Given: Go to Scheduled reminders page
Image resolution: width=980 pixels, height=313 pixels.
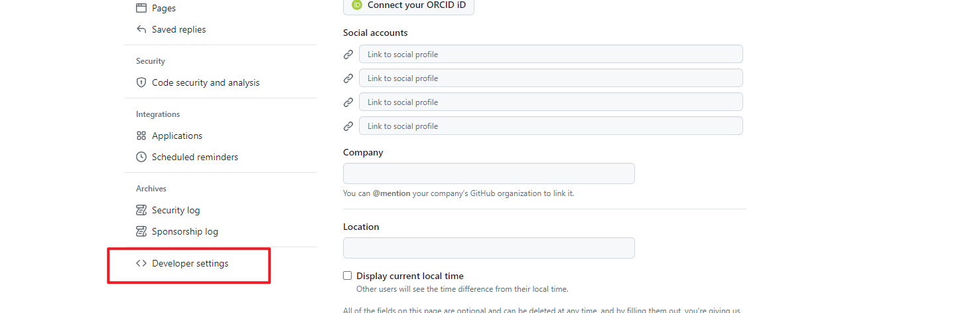Looking at the screenshot, I should [x=194, y=157].
